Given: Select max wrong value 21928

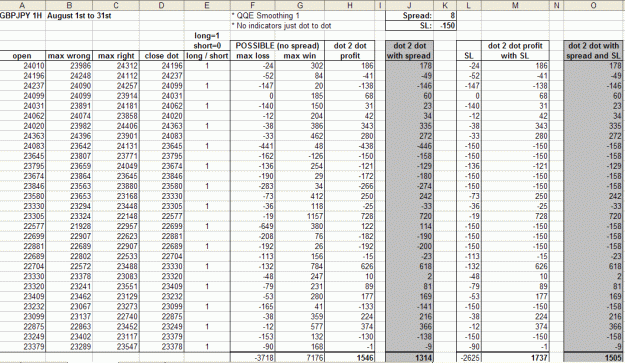Looking at the screenshot, I should [69, 226].
